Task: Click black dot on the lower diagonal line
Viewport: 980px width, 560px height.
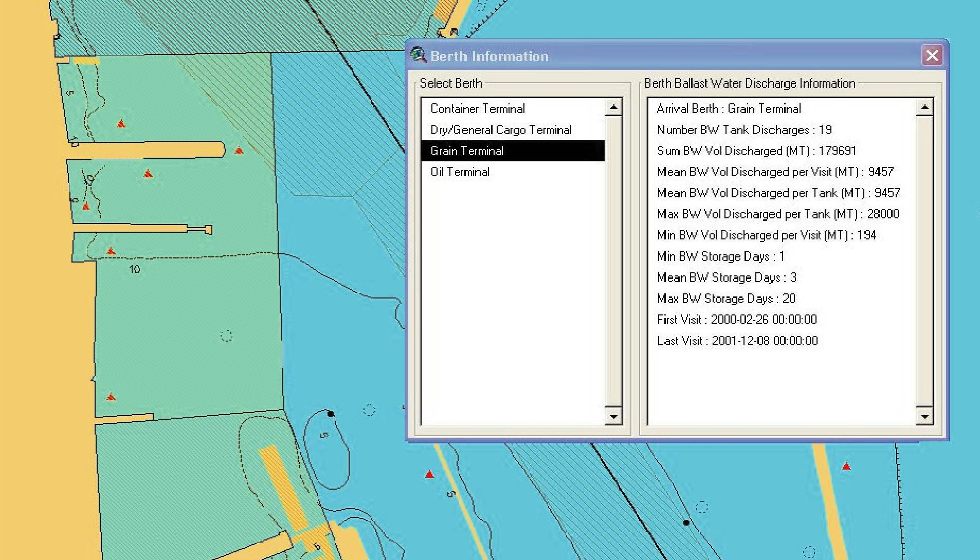Action: click(x=686, y=522)
